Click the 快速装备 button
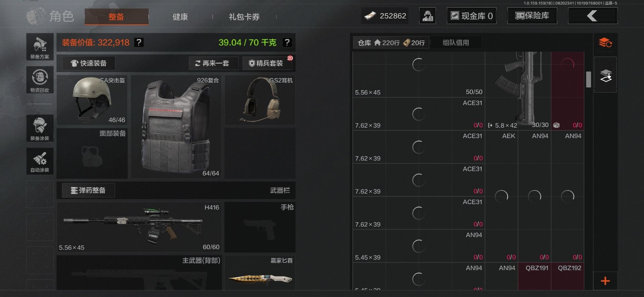The width and height of the screenshot is (644, 297). coord(89,63)
